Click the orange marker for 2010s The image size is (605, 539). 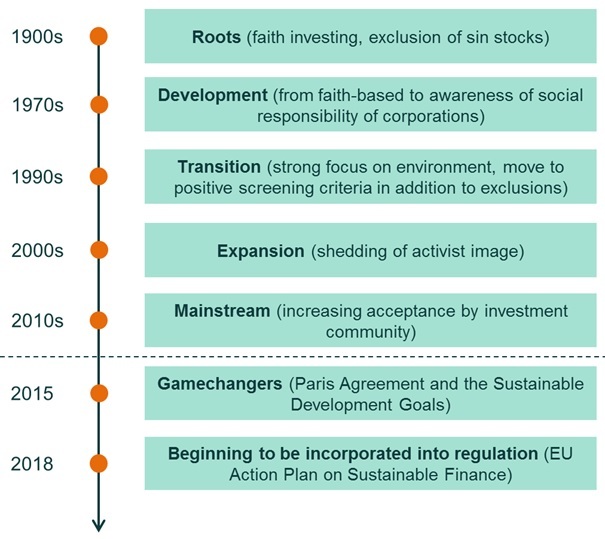99,321
